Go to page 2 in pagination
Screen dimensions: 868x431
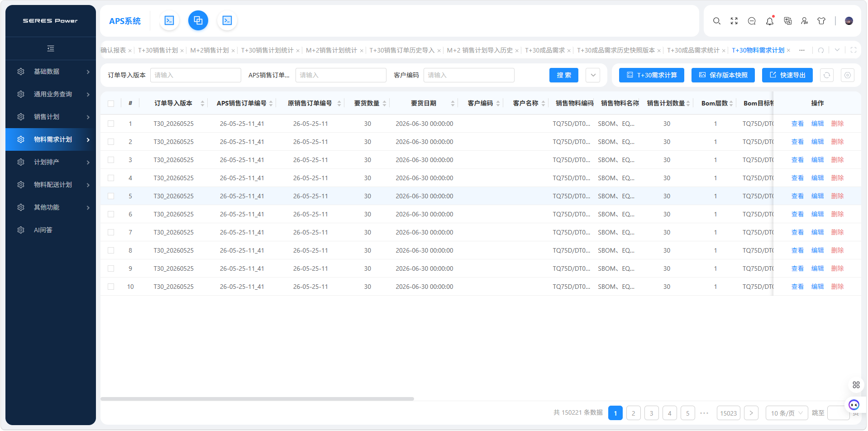click(x=634, y=413)
